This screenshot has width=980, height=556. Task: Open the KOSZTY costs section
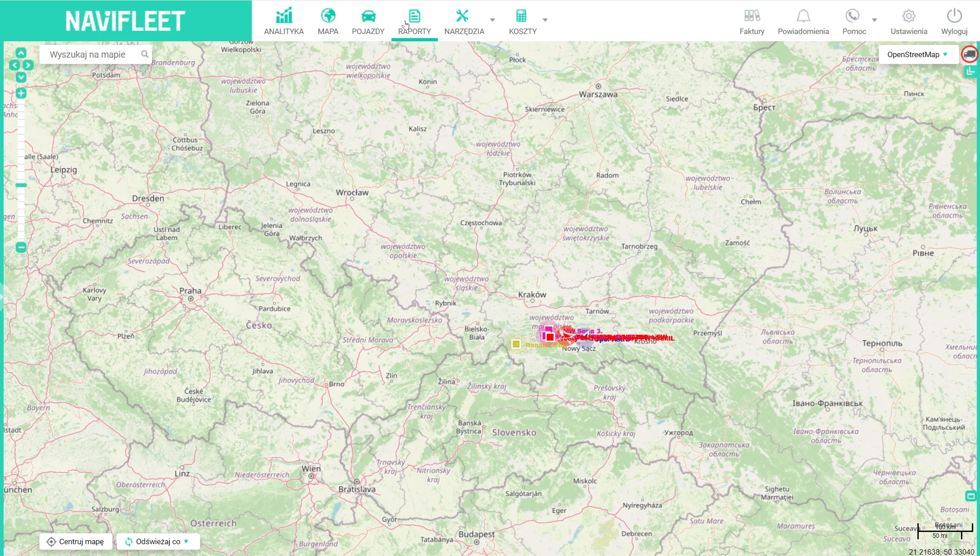coord(522,21)
